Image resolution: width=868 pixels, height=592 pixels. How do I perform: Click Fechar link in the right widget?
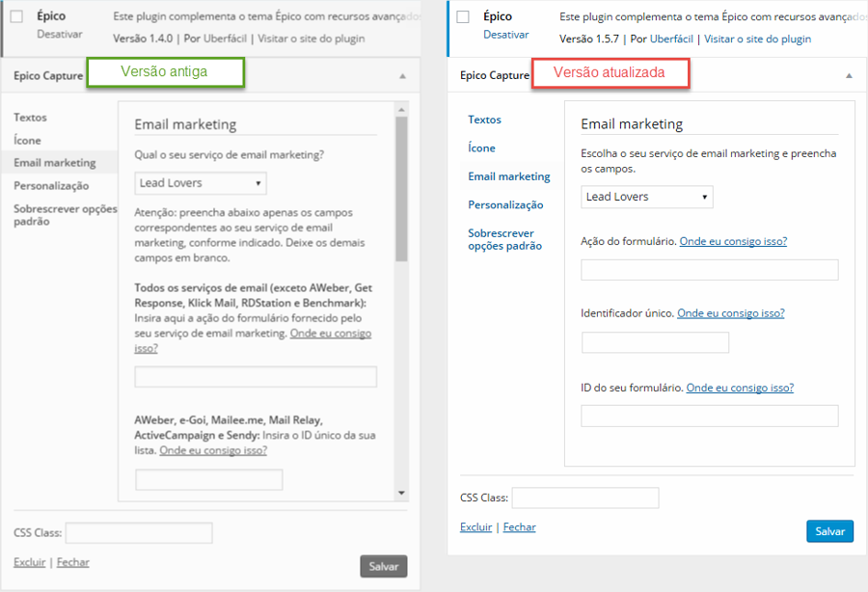pyautogui.click(x=519, y=527)
